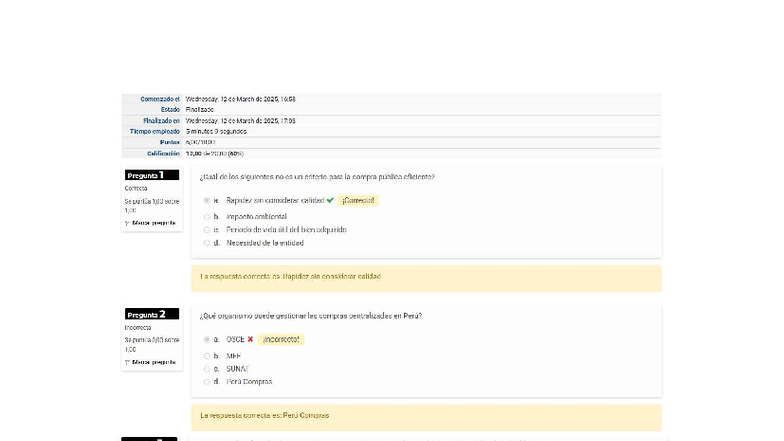Screen dimensions: 784x441
Task: Click 'La respuesta correcta es: Perú Compras'
Action: [264, 416]
